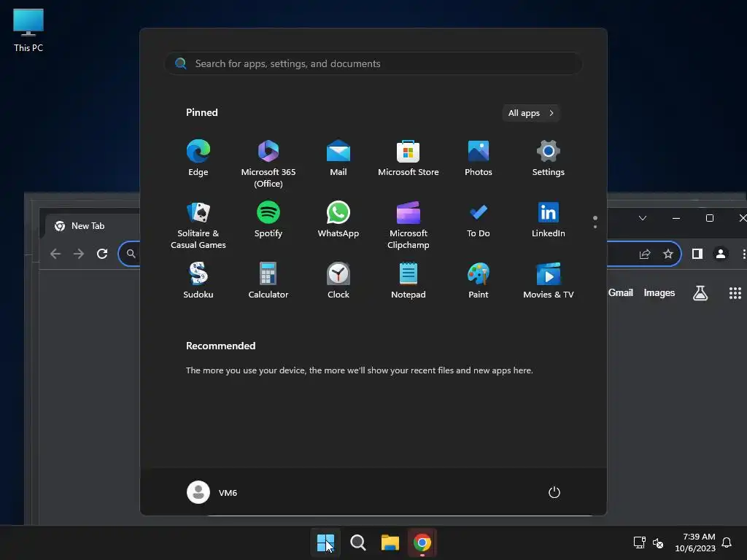
Task: Click the muted volume tray icon
Action: click(658, 542)
